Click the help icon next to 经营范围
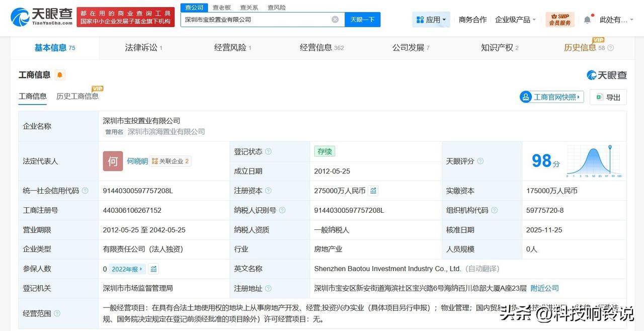 click(57, 313)
